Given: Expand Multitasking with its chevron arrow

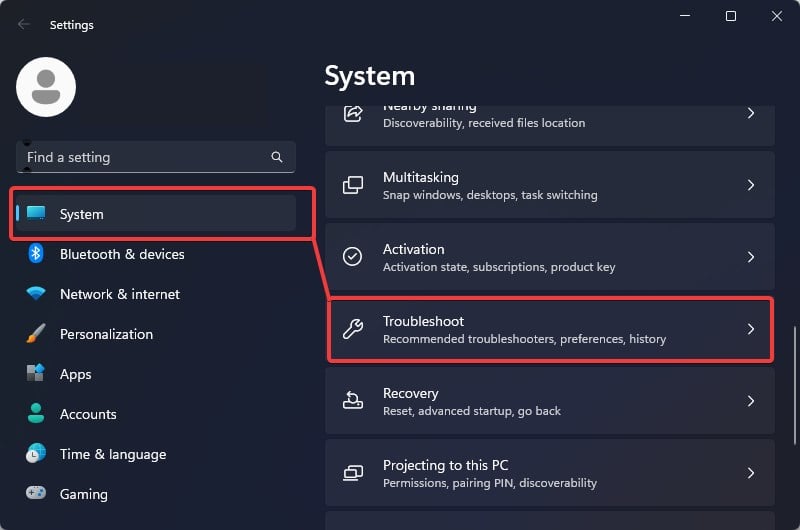Looking at the screenshot, I should tap(751, 185).
